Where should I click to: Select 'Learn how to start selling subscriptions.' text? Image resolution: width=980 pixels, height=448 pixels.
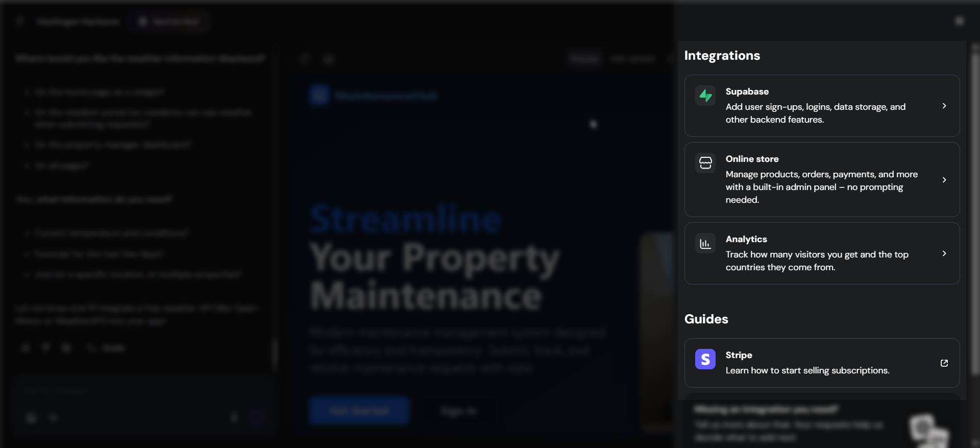pos(807,370)
